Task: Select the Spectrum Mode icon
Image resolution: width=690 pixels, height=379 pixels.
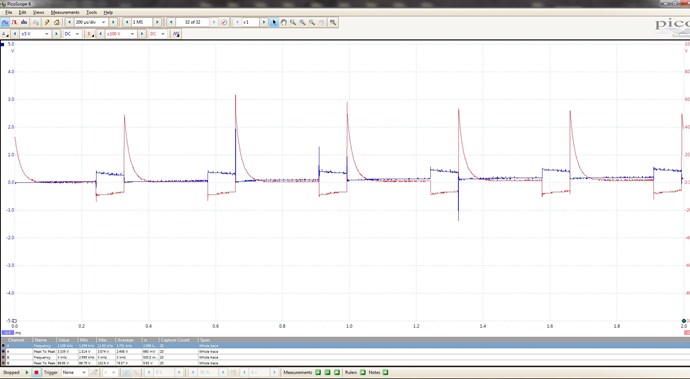Action: pyautogui.click(x=24, y=22)
